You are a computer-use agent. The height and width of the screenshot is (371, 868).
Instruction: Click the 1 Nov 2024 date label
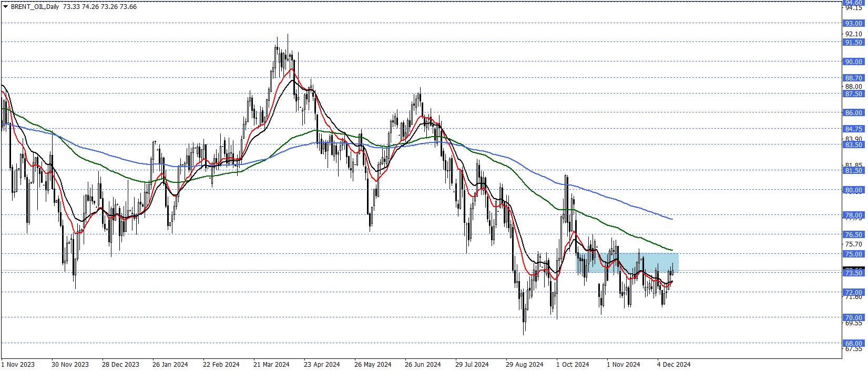(x=624, y=364)
